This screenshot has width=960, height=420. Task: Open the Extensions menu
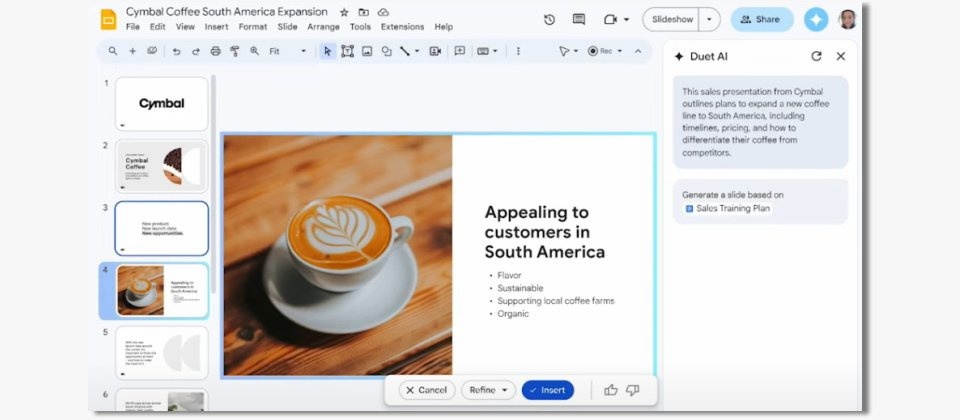pyautogui.click(x=402, y=27)
